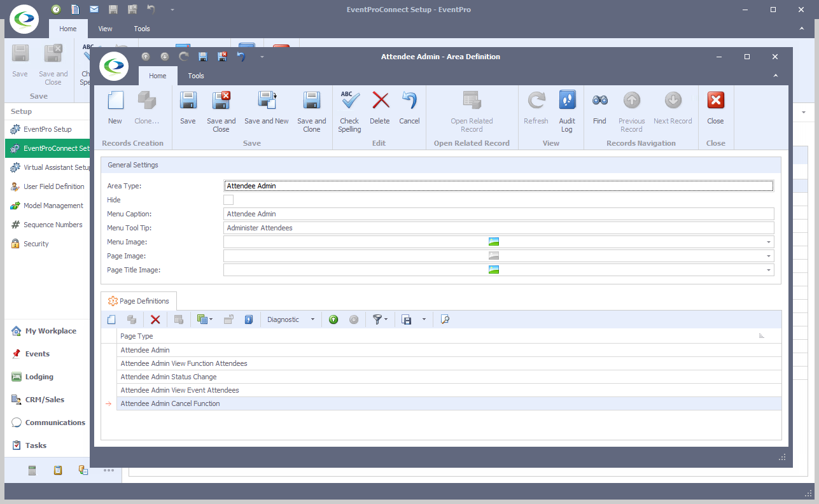Open the Page Title Image dropdown
Image resolution: width=819 pixels, height=504 pixels.
(x=769, y=270)
